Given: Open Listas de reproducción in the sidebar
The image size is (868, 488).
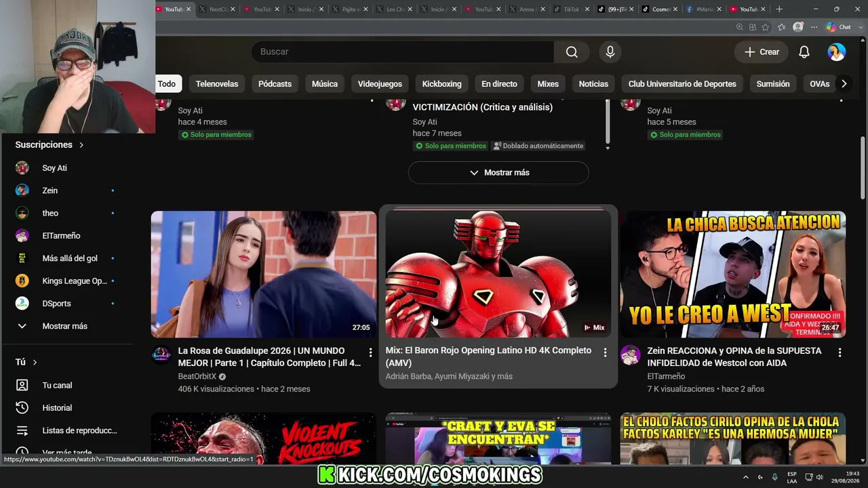Looking at the screenshot, I should coord(66,430).
